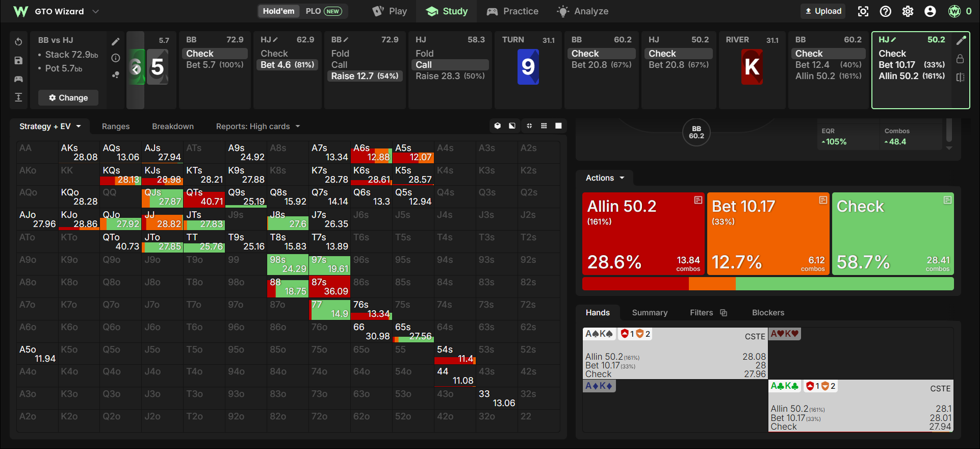Click the green segment of the action frequency bar
The image size is (980, 449).
point(844,284)
